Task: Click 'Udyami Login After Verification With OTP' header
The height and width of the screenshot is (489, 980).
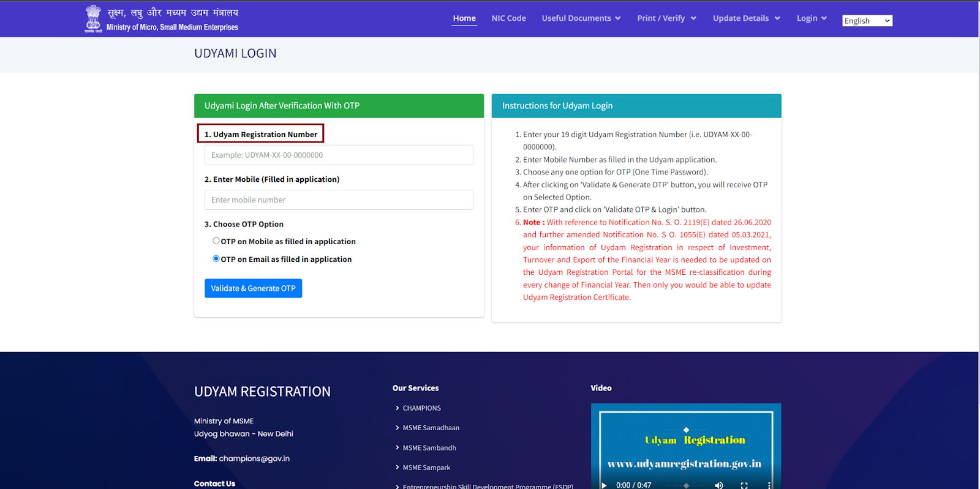Action: pyautogui.click(x=339, y=106)
